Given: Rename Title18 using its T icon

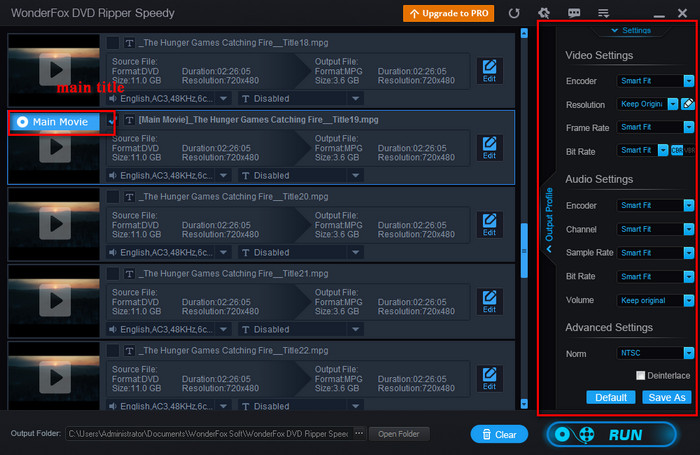Looking at the screenshot, I should click(x=129, y=43).
